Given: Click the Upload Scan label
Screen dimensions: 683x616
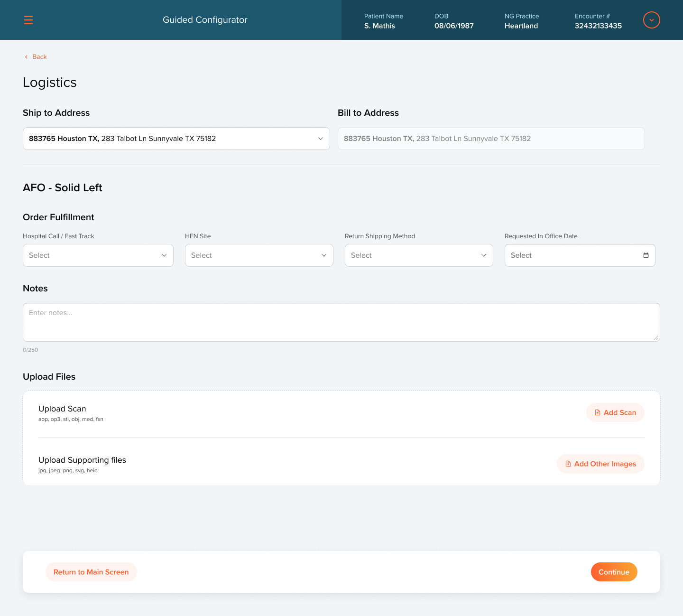Looking at the screenshot, I should pos(62,409).
